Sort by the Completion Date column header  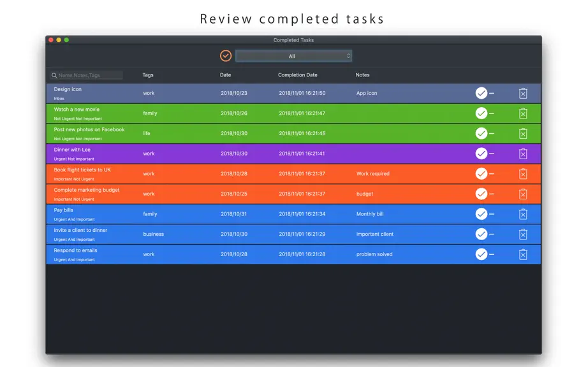click(297, 75)
